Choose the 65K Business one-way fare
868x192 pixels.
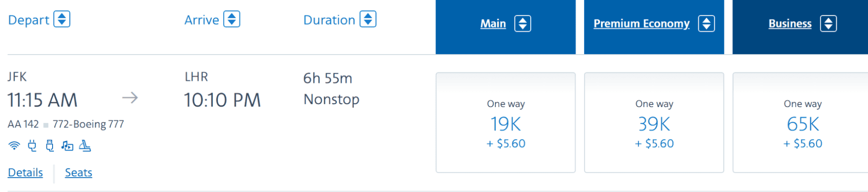click(802, 123)
